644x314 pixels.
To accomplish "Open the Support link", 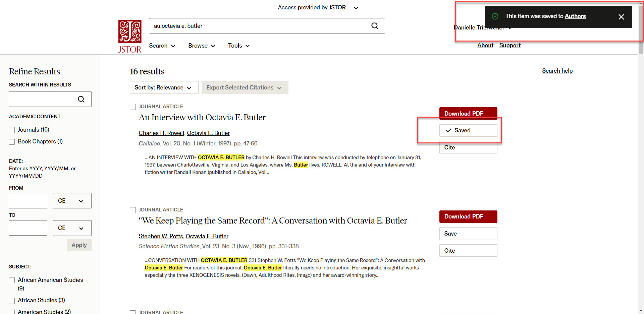I will coord(510,45).
